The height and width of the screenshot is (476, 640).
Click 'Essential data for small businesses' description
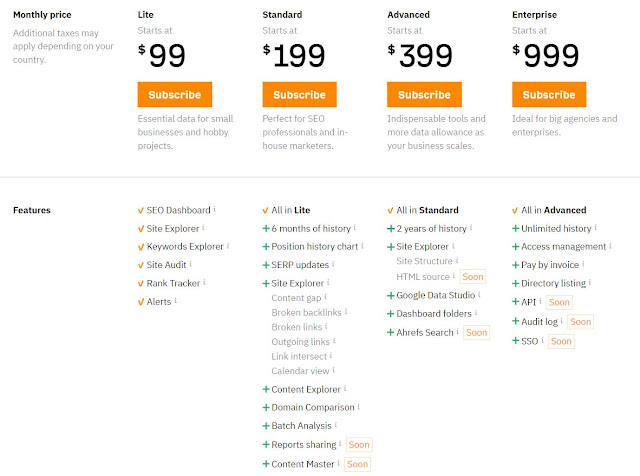tap(185, 132)
